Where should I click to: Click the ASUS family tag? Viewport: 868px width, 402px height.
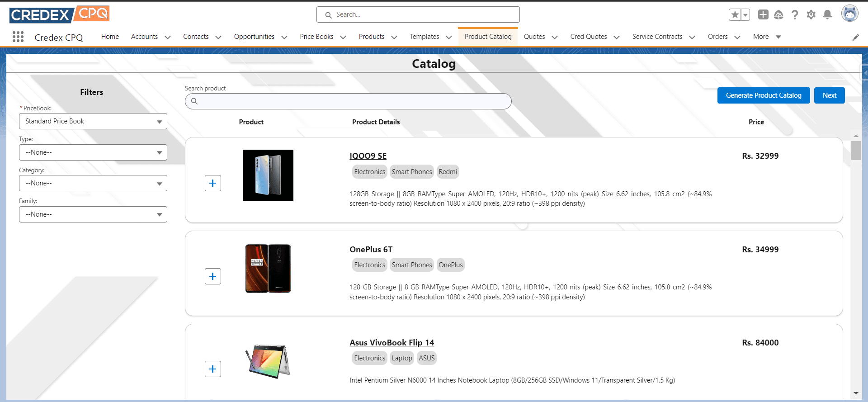point(427,358)
